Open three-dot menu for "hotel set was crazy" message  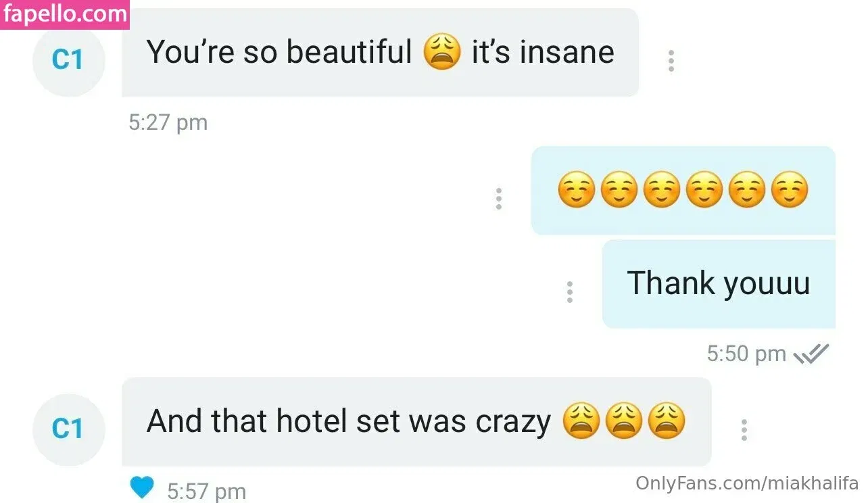click(744, 430)
